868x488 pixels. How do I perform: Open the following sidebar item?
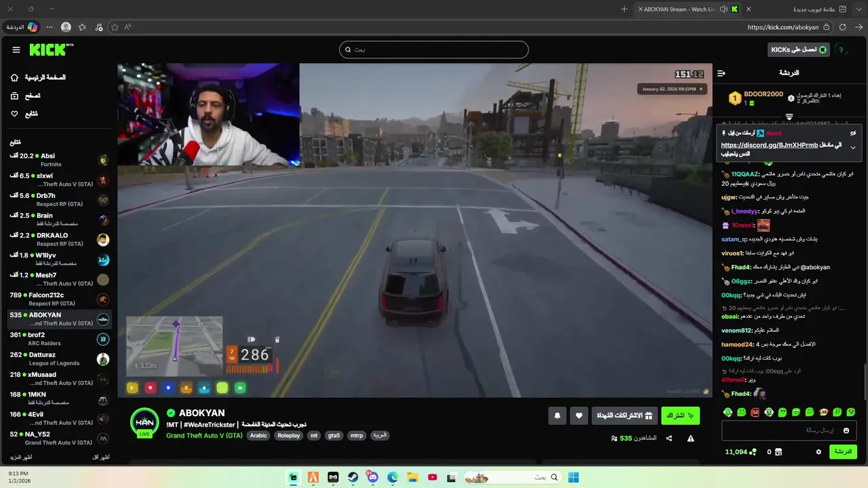point(24,114)
